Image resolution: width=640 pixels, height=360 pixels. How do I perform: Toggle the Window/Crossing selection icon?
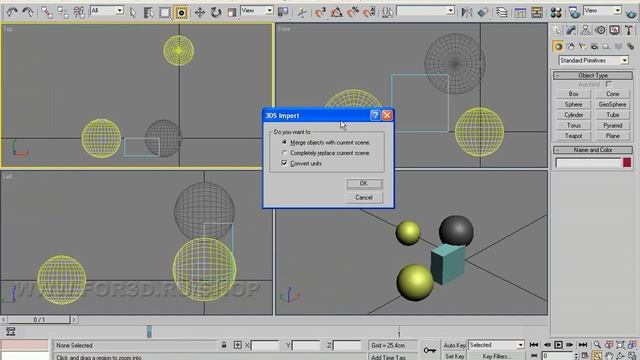[x=181, y=12]
